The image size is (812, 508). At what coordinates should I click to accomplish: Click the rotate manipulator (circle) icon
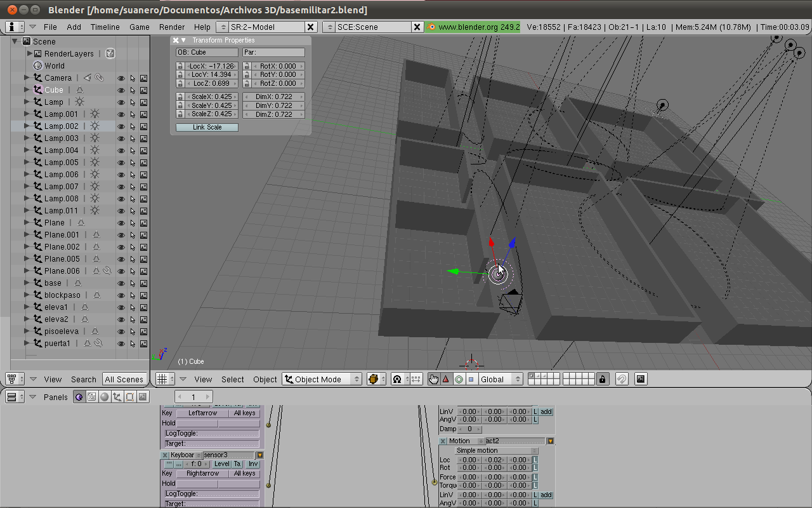(x=459, y=379)
